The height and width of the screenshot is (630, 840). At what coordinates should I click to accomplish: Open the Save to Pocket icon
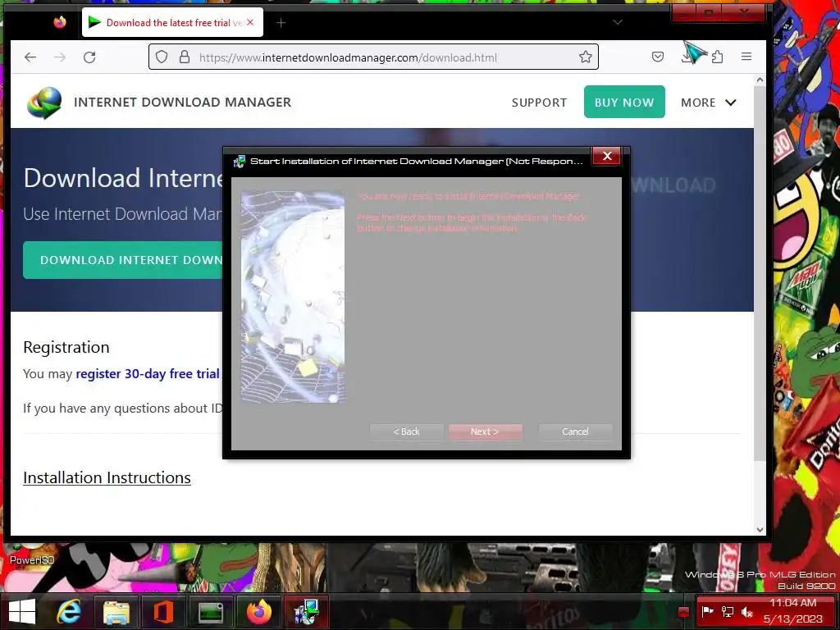pos(658,57)
